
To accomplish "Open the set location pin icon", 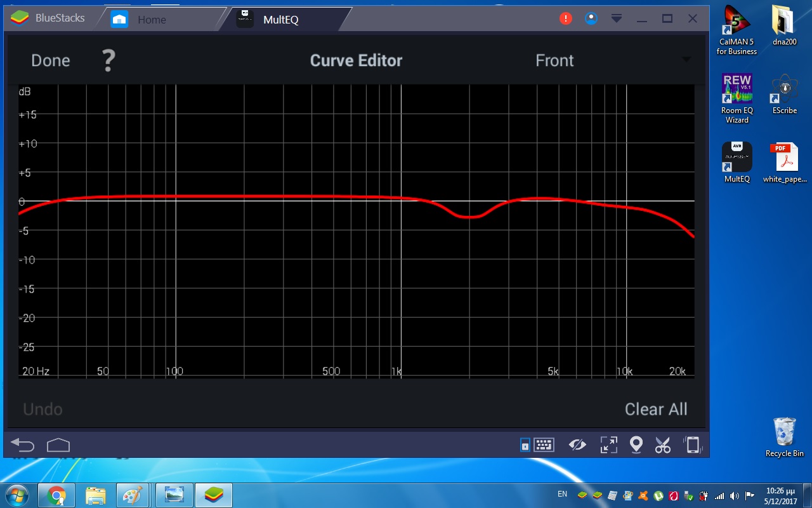I will point(636,445).
